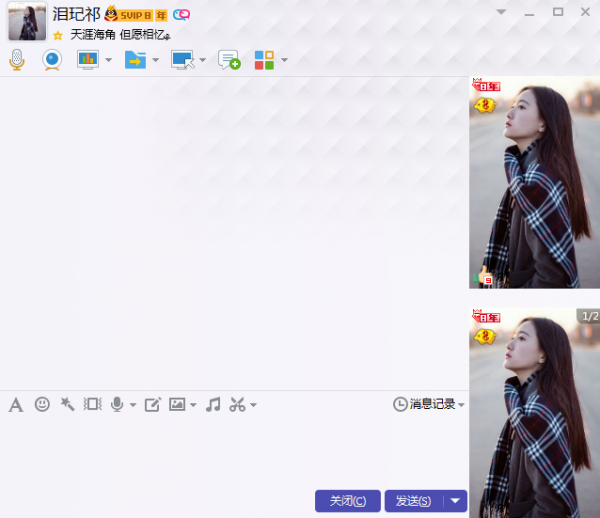Open send options arrow beside 发送(S)
This screenshot has width=600, height=518.
tap(455, 501)
